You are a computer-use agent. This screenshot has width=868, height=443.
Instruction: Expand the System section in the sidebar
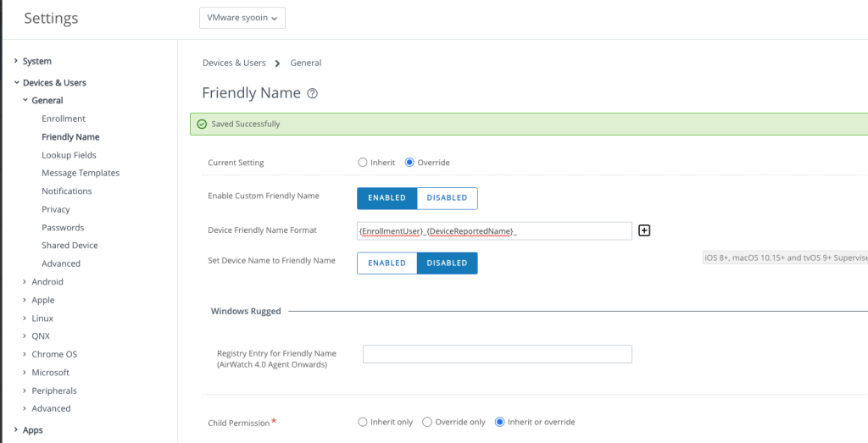tap(16, 61)
